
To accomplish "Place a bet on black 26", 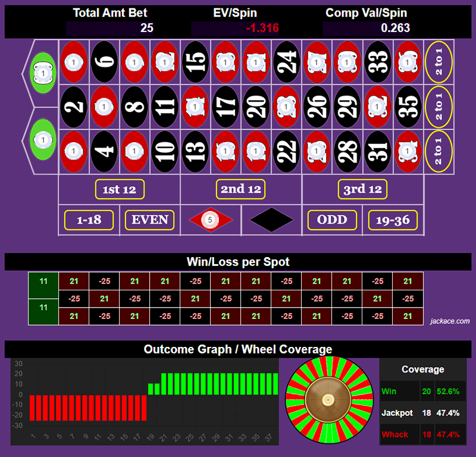I will [x=317, y=107].
